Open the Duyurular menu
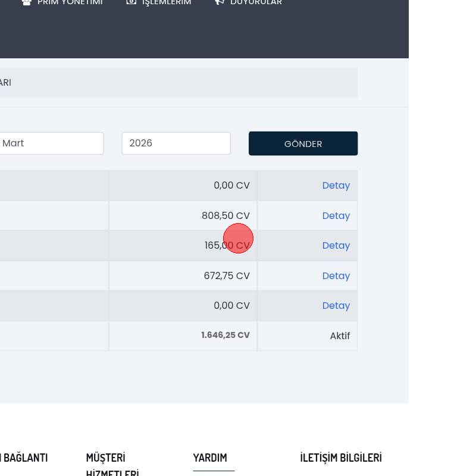This screenshot has height=476, width=476. (x=256, y=2)
